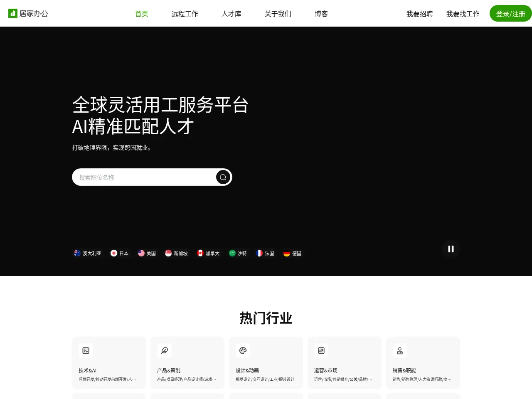Click the 产品&策划 feather icon
The height and width of the screenshot is (399, 532).
[165, 350]
